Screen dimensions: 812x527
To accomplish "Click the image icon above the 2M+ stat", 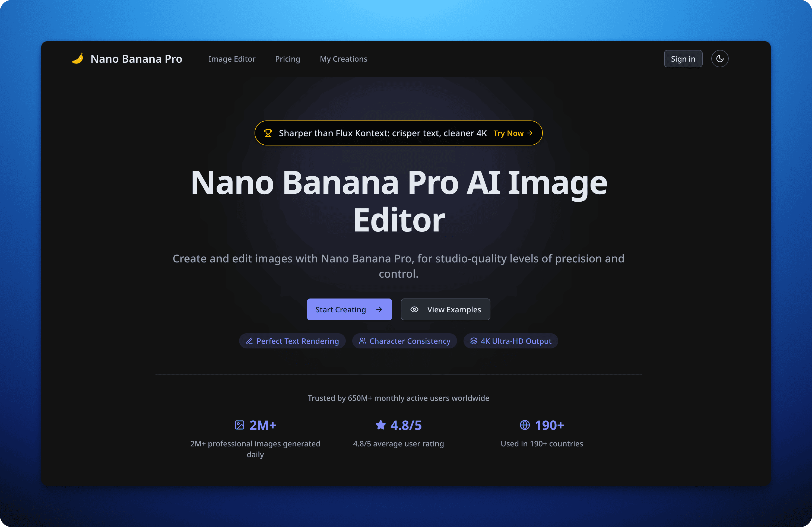I will [240, 425].
